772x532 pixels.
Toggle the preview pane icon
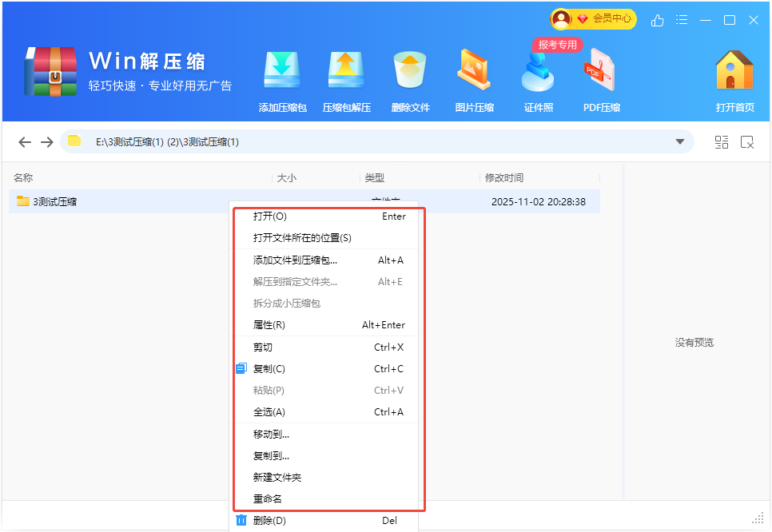[x=747, y=142]
